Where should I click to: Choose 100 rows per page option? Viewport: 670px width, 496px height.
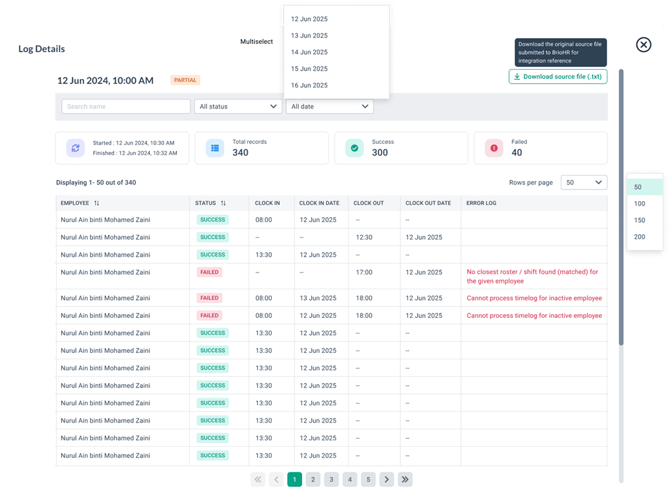coord(640,204)
